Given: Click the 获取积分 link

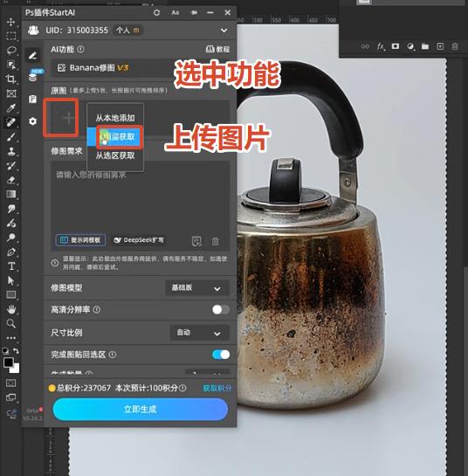Looking at the screenshot, I should pos(217,388).
